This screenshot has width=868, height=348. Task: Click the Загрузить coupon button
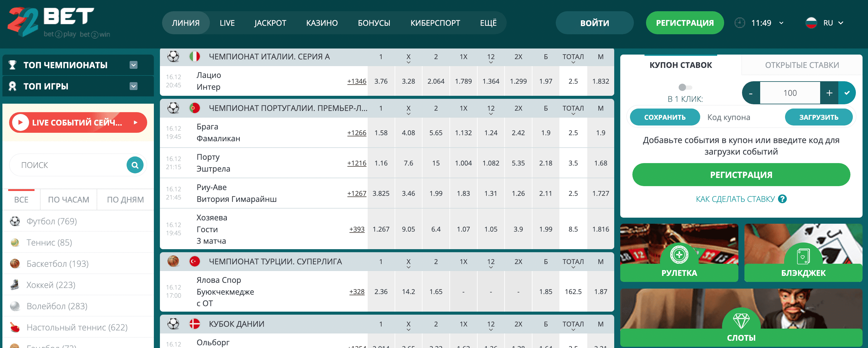819,117
